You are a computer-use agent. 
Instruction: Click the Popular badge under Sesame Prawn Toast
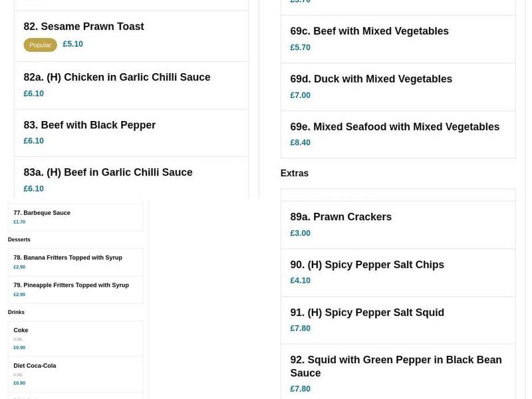coord(40,45)
